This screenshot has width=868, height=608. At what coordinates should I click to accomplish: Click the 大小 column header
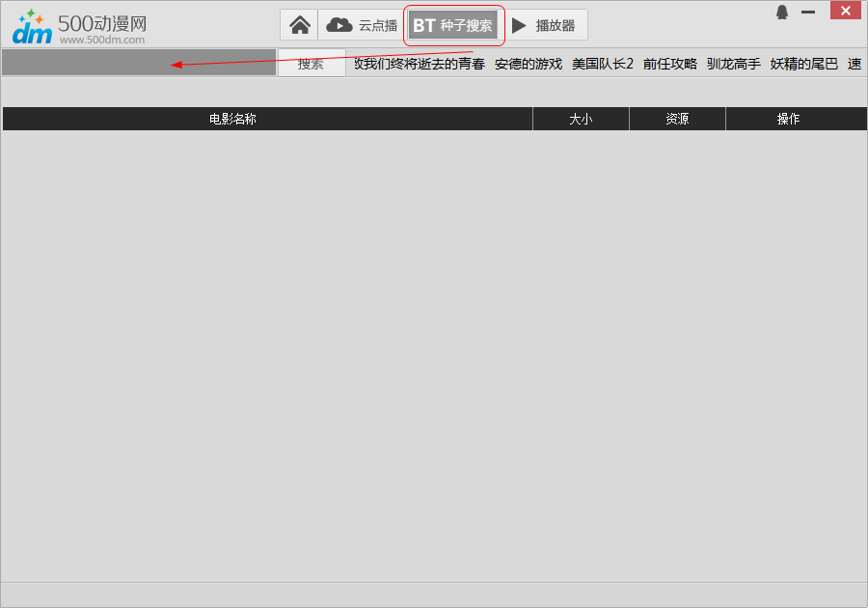click(x=581, y=119)
